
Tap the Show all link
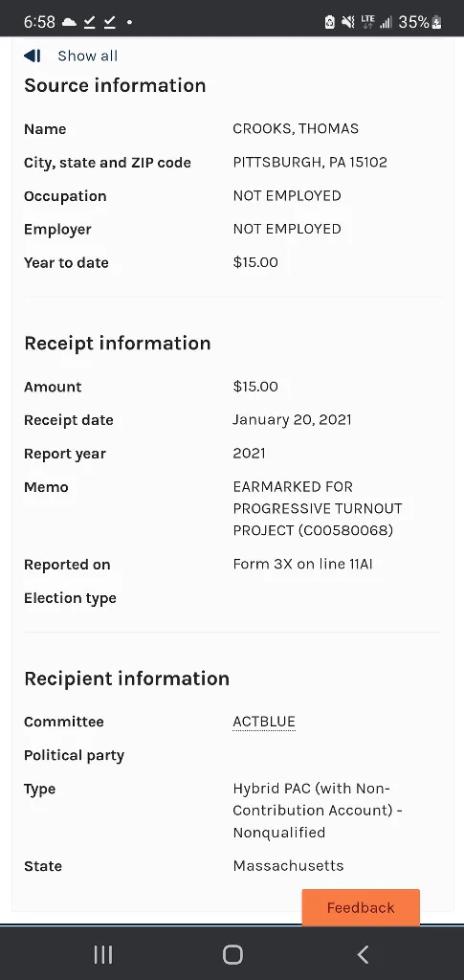[x=87, y=56]
